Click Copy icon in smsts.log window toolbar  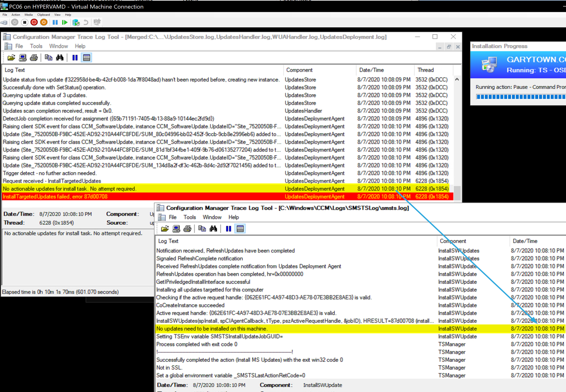202,229
